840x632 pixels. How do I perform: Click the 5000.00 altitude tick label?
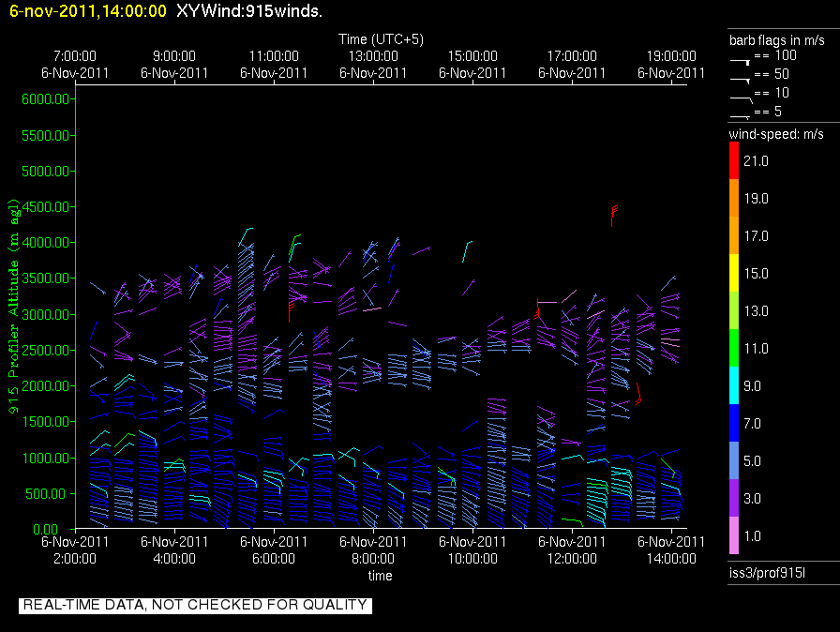click(46, 172)
